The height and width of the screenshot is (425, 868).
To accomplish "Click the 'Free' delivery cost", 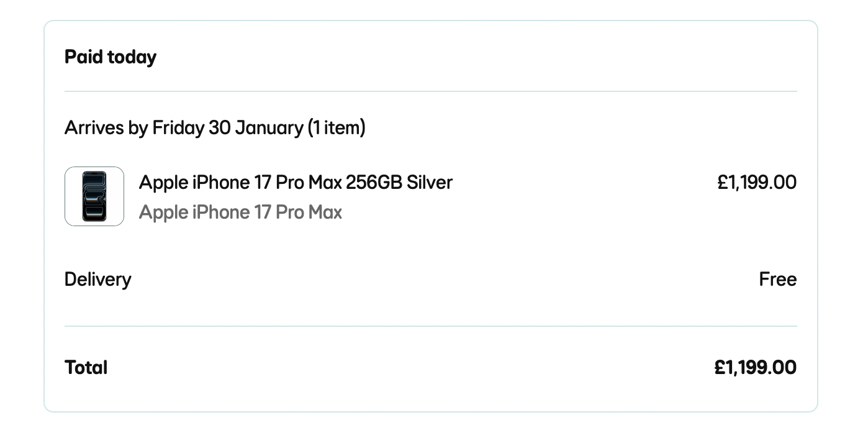I will [777, 280].
